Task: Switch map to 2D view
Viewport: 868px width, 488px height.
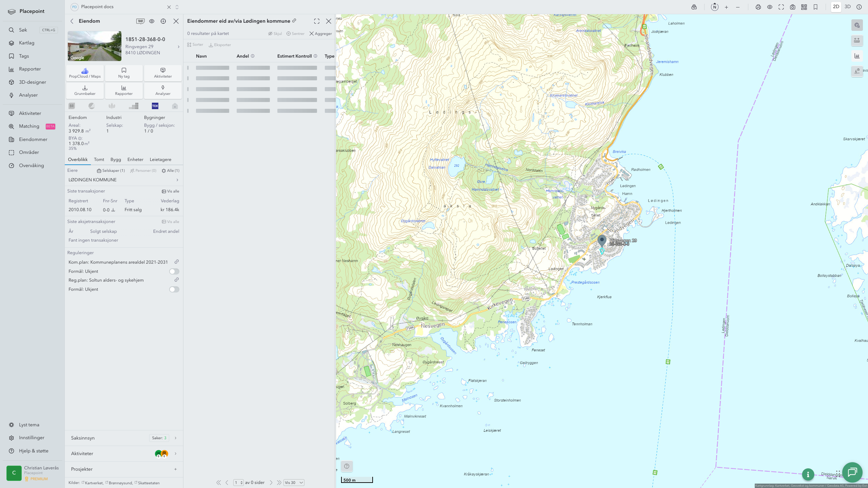Action: [x=836, y=7]
